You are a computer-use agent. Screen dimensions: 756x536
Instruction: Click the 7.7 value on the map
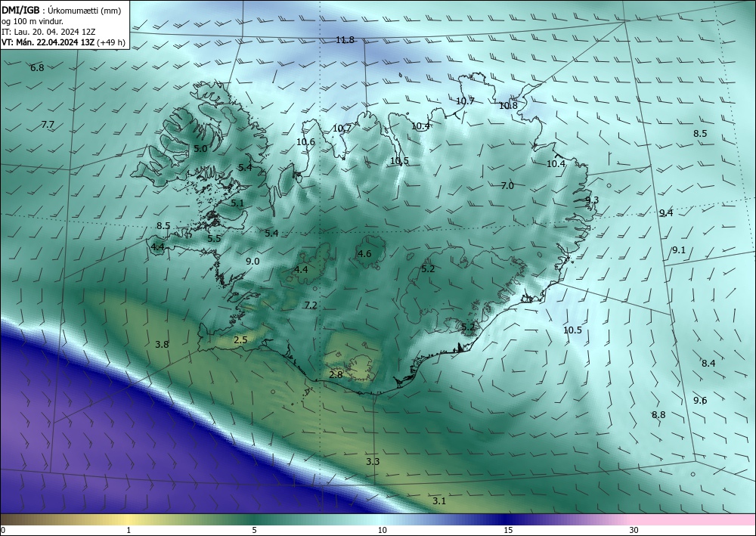47,125
